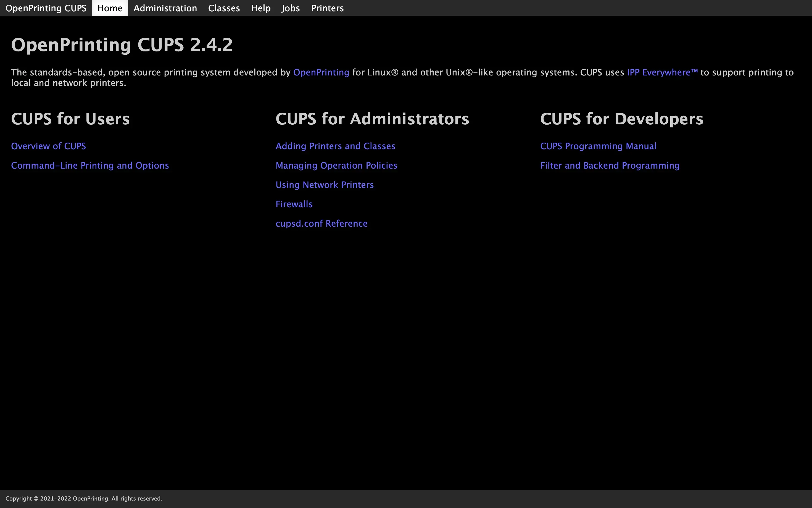Open the cupsd.conf Reference link
The image size is (812, 508).
coord(321,224)
